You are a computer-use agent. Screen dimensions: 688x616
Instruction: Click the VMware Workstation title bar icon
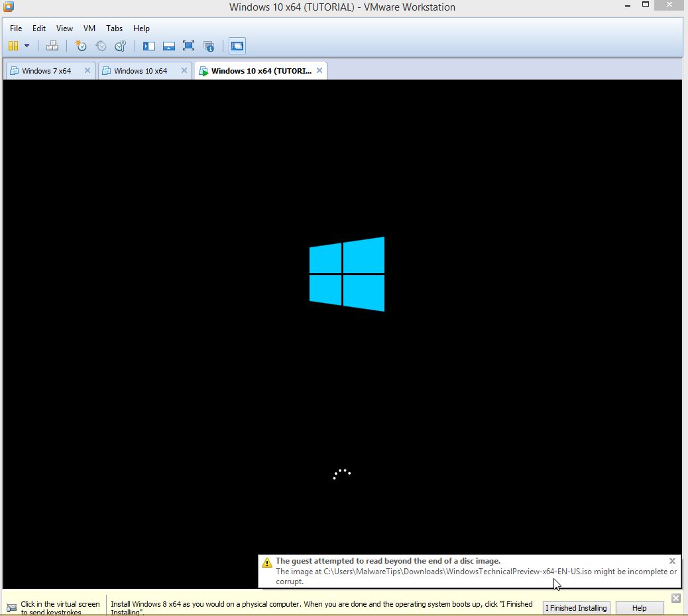(9, 6)
